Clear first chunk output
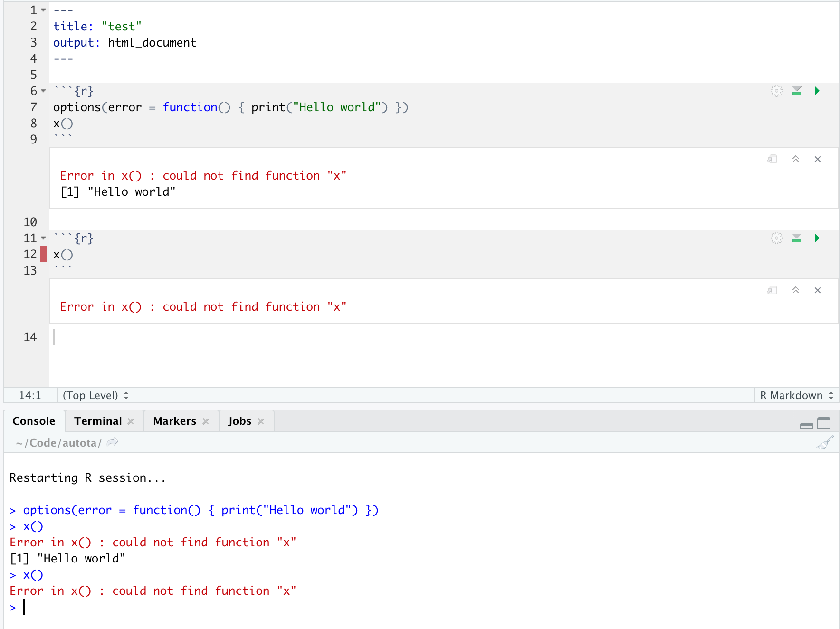Viewport: 840px width, 629px height. [818, 159]
